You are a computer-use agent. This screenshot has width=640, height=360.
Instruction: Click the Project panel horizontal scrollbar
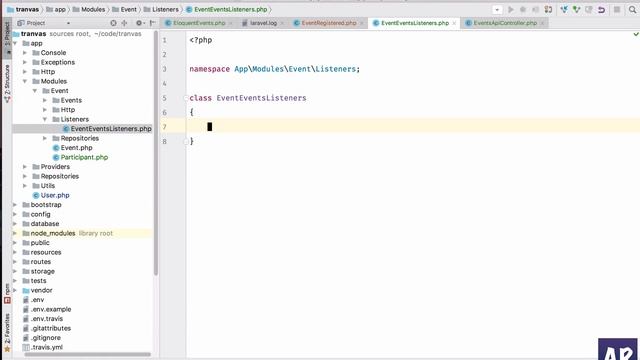pyautogui.click(x=87, y=355)
